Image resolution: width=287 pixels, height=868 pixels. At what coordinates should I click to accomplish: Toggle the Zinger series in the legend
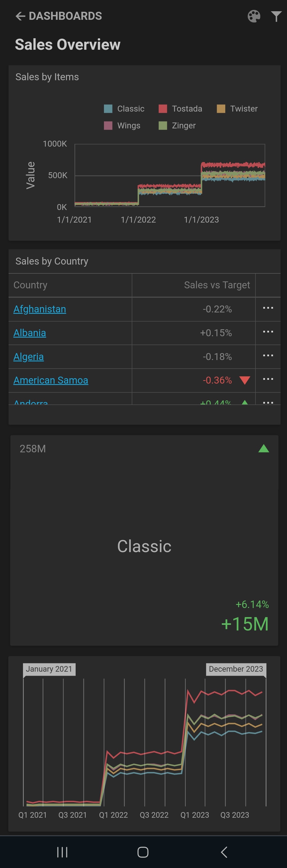click(x=177, y=126)
